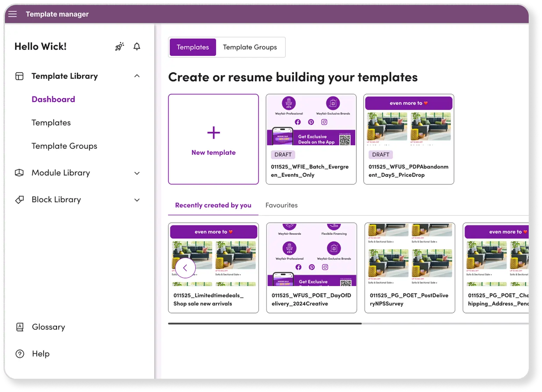Viewport: 542px width, 392px height.
Task: Open the 011525_WFIE_Batch_Evergreen draft template
Action: point(311,139)
